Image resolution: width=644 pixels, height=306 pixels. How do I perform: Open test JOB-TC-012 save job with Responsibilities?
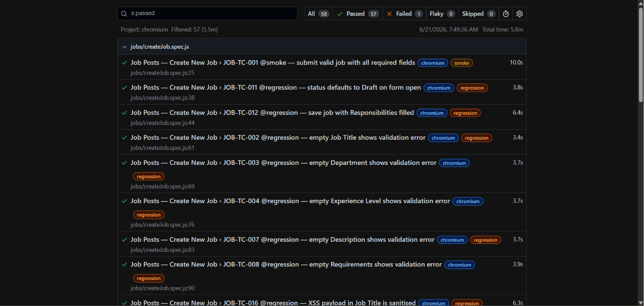click(273, 112)
